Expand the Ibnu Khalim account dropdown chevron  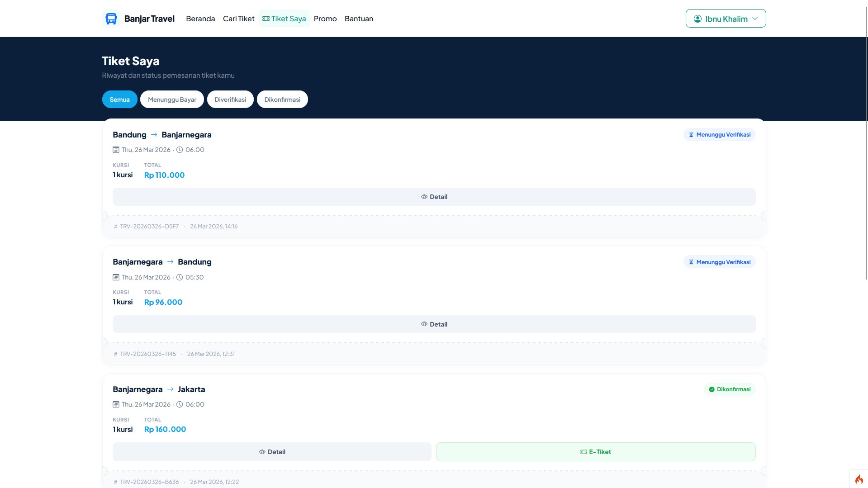[755, 19]
